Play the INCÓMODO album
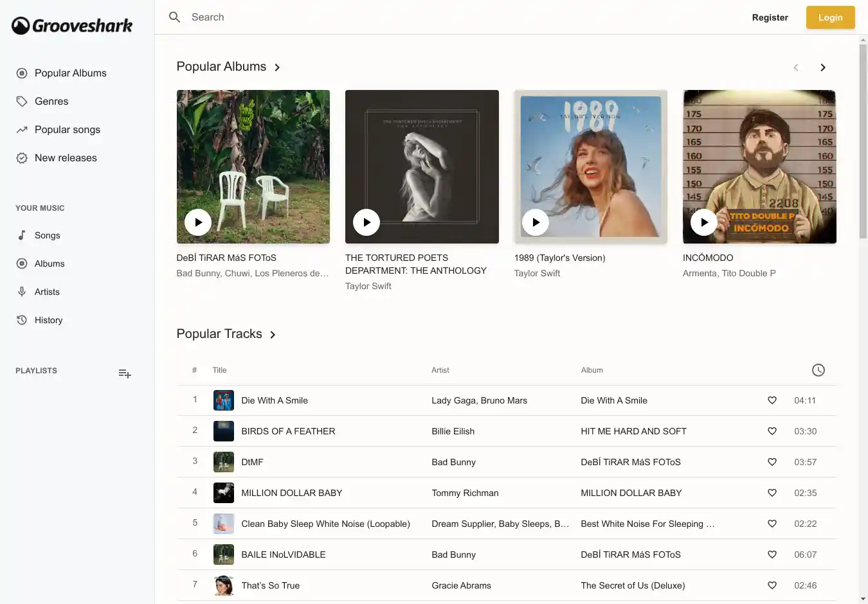868x604 pixels. [704, 222]
